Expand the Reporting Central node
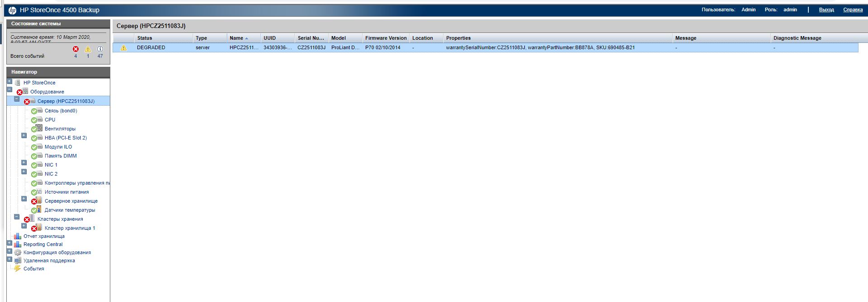The height and width of the screenshot is (302, 868). click(x=9, y=243)
